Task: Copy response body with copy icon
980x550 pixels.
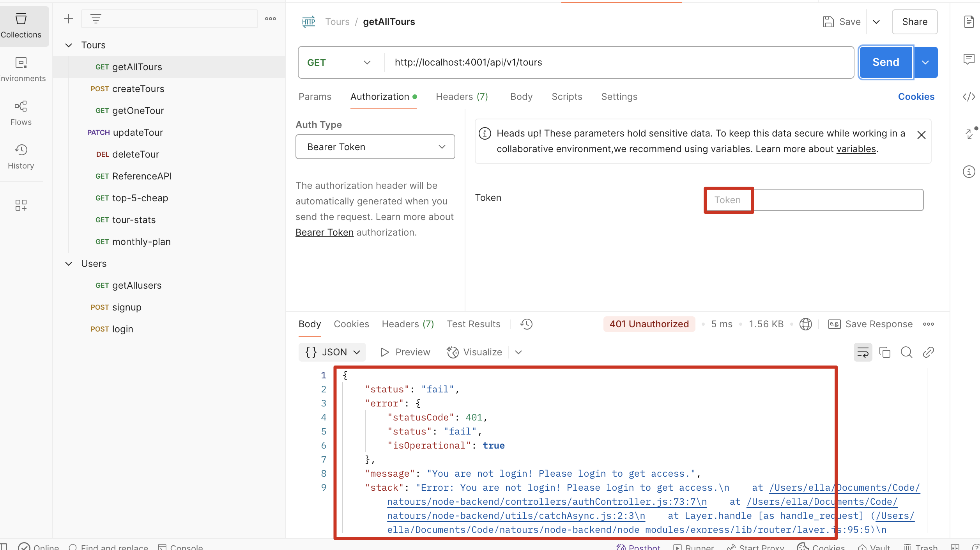Action: coord(884,352)
